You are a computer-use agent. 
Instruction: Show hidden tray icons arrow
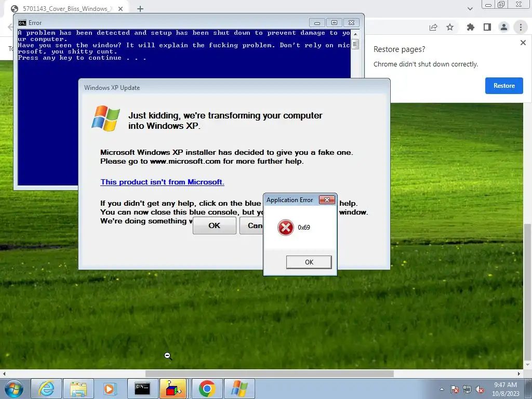pos(442,389)
